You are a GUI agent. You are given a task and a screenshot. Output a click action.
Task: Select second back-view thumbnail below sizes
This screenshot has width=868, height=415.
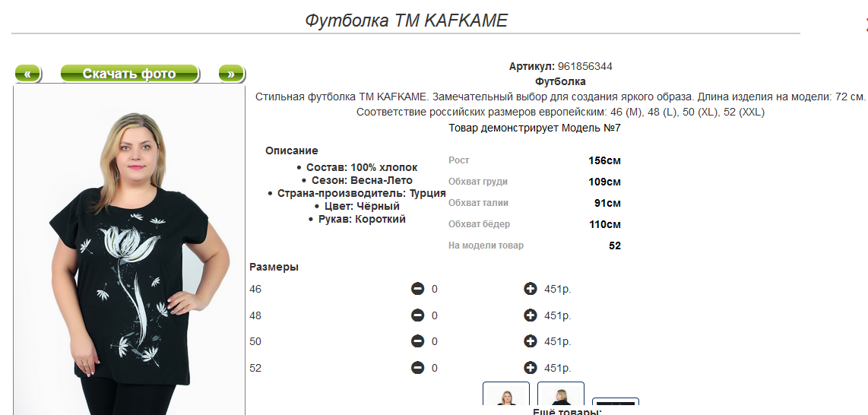pos(561,394)
